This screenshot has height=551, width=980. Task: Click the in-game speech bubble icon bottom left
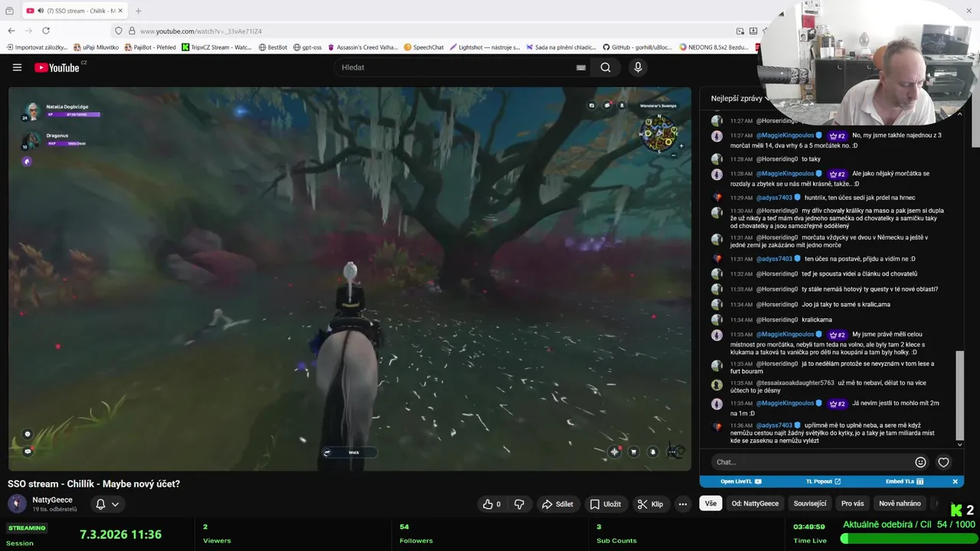coord(28,452)
